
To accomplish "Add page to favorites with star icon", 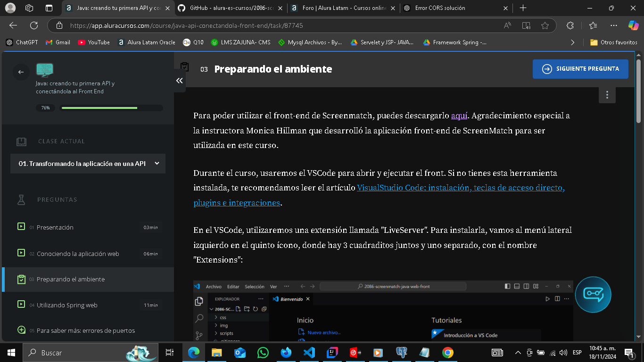I will 545,25.
